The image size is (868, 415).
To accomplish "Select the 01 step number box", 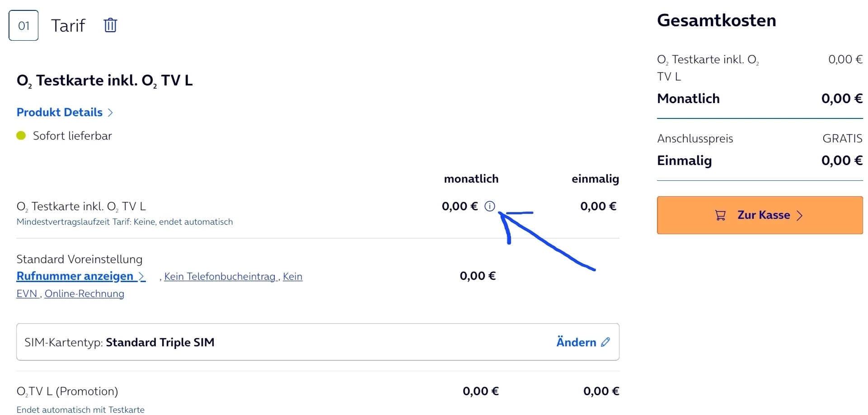I will pos(23,26).
